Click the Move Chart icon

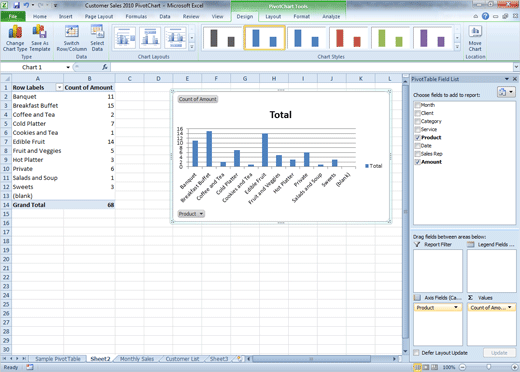click(475, 38)
